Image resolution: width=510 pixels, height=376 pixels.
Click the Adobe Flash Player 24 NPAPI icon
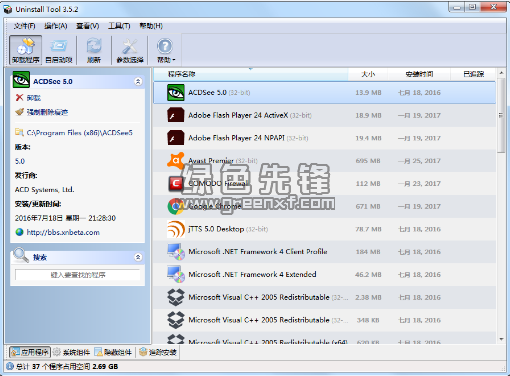[176, 138]
